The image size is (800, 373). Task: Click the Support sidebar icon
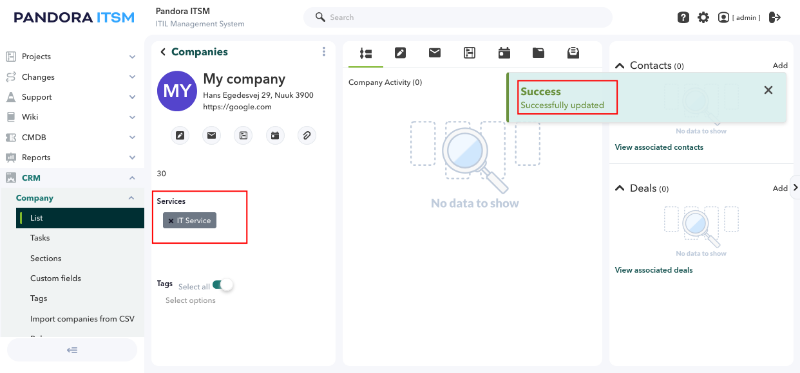point(11,97)
